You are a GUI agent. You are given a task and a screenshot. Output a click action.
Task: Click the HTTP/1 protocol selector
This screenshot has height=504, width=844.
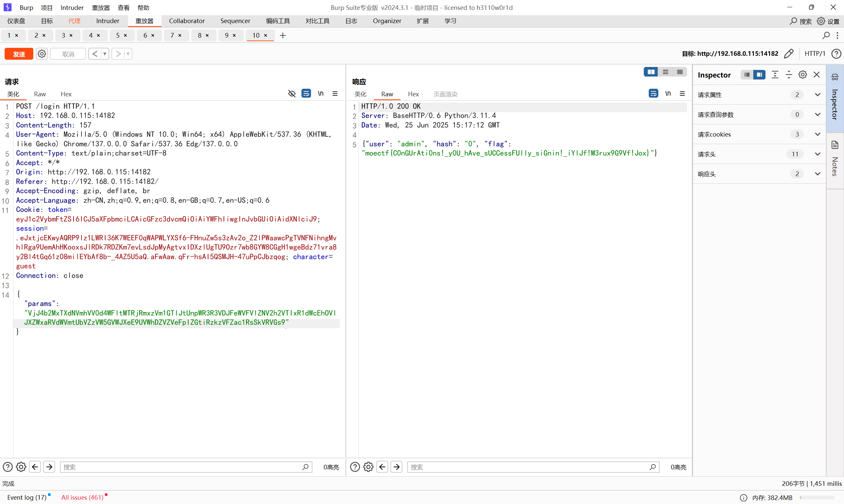coord(815,54)
